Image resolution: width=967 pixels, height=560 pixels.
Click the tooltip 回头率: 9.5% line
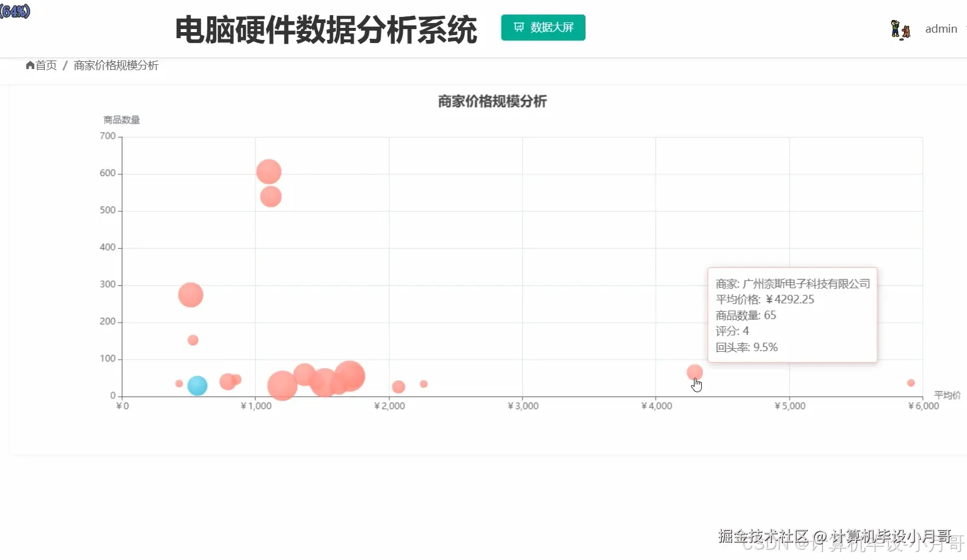point(747,347)
